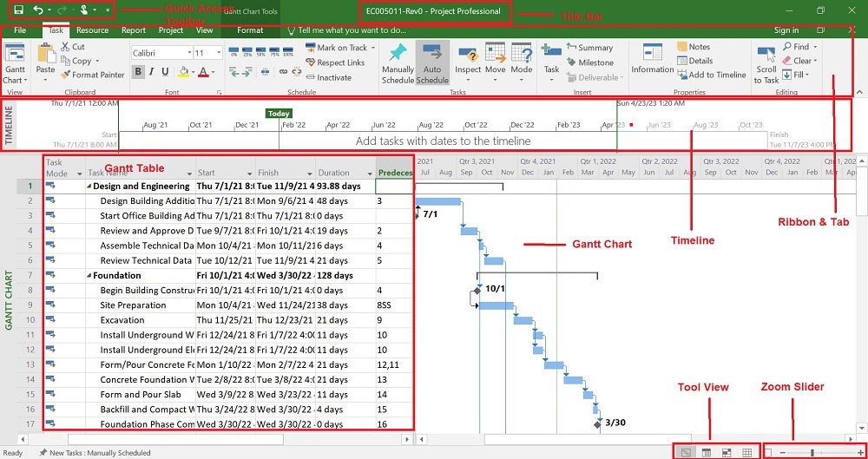This screenshot has height=459, width=868.
Task: Open the Task Name column filter dropdown
Action: coord(190,174)
